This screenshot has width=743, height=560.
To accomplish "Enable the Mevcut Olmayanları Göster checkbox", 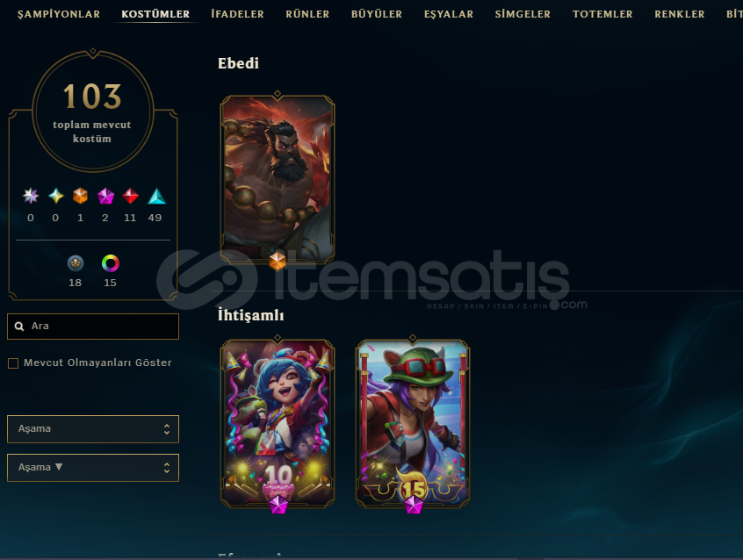I will pos(13,363).
